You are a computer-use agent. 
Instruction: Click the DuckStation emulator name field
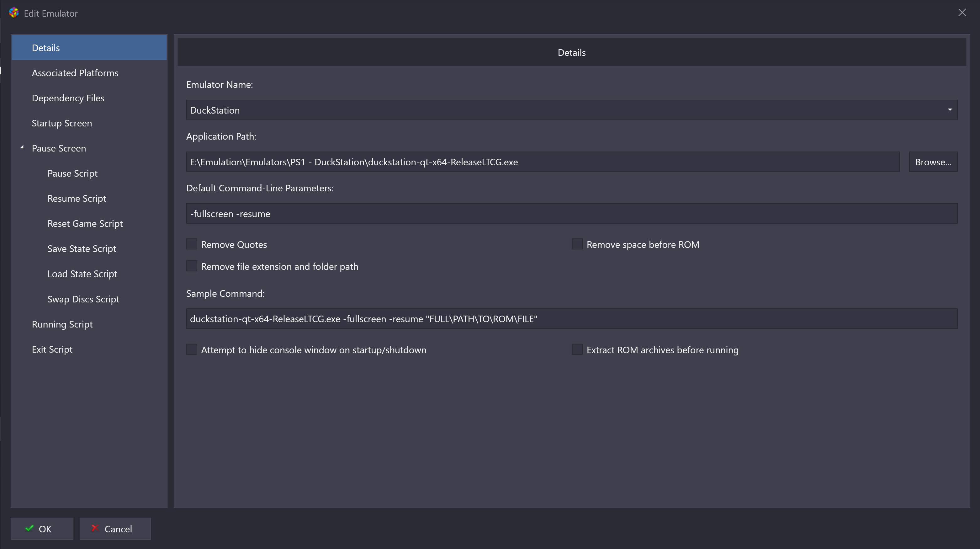click(571, 110)
